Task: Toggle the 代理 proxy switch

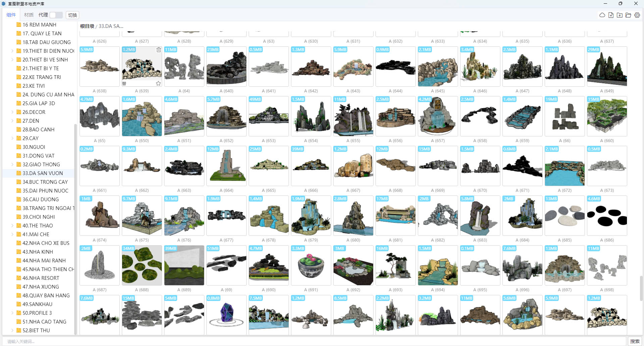Action: pyautogui.click(x=56, y=15)
